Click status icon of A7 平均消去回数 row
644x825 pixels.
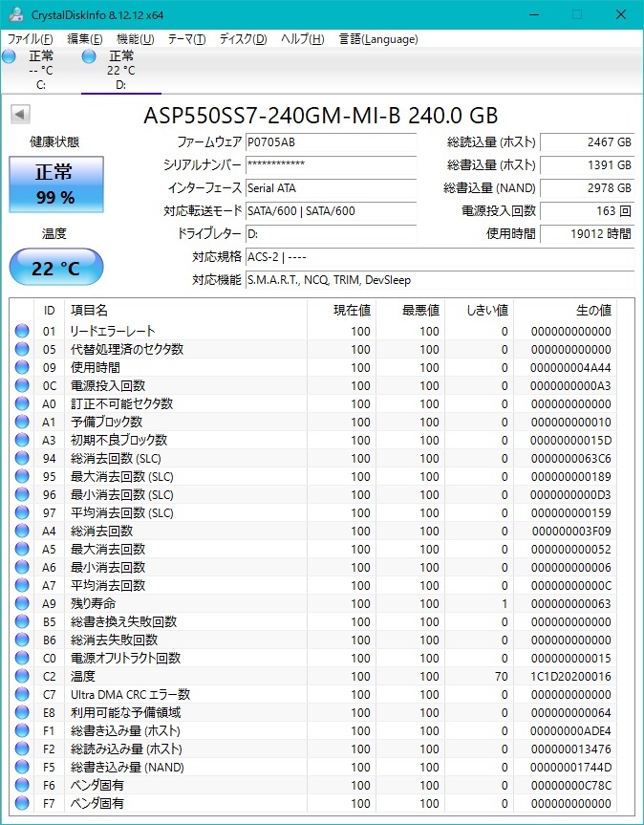(x=22, y=585)
